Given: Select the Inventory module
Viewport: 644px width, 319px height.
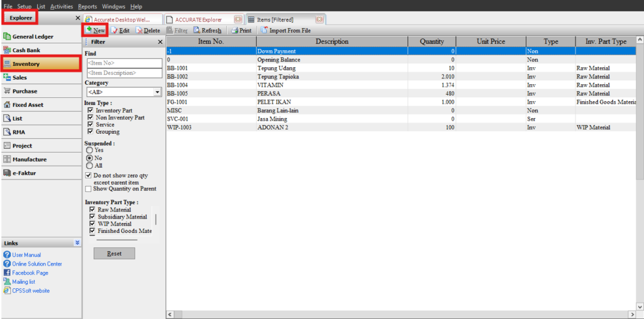Looking at the screenshot, I should pos(41,64).
